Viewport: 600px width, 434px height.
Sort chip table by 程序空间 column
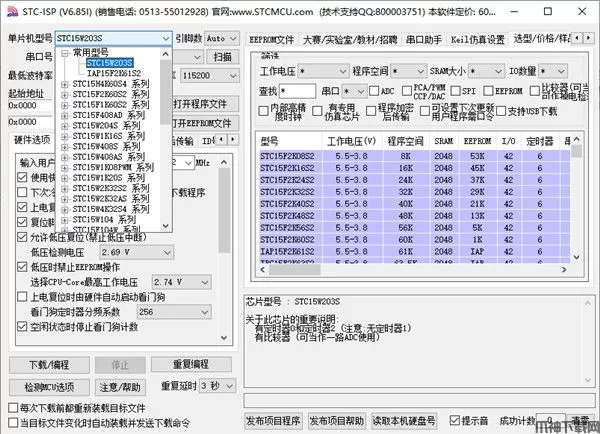coord(405,142)
